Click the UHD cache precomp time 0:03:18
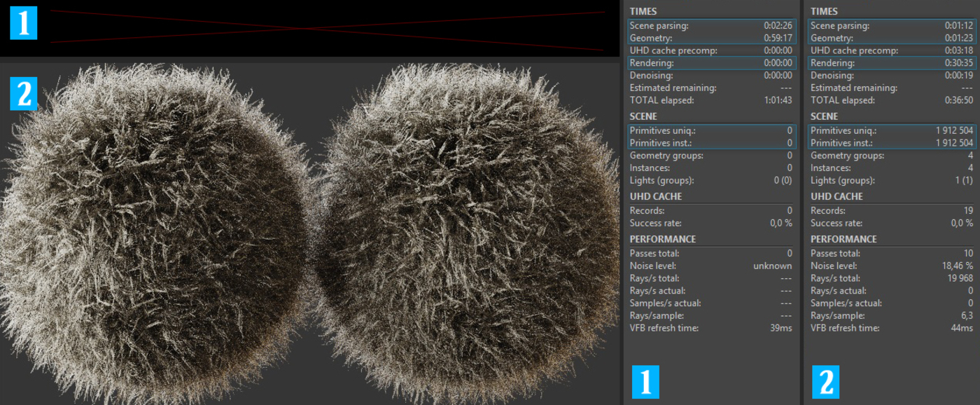Viewport: 980px width, 405px height. pos(959,51)
